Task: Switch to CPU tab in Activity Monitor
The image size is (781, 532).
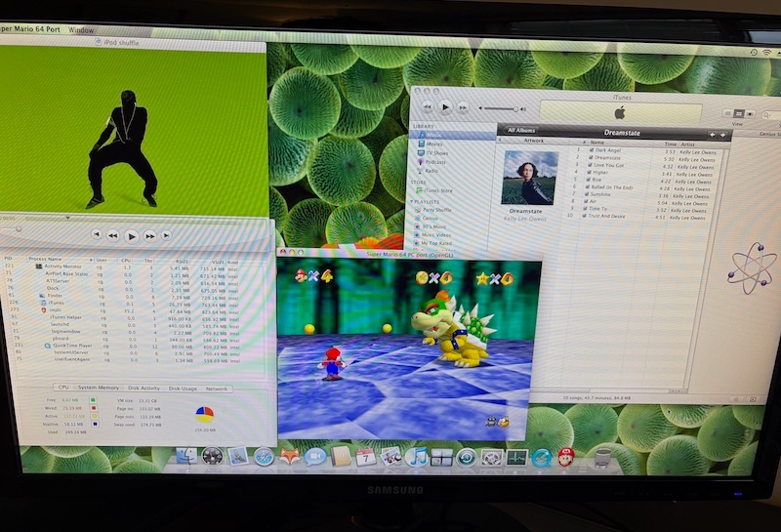Action: point(63,388)
